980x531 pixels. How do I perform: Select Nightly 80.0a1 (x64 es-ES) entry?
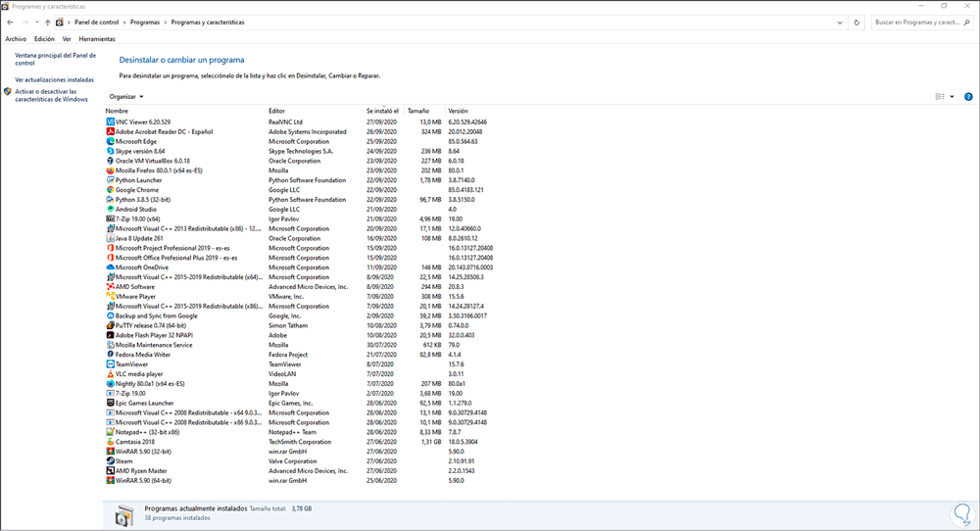[x=300, y=384]
